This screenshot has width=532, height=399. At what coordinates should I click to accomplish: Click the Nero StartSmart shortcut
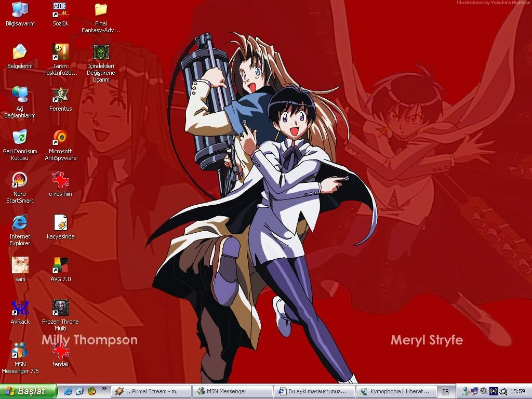(x=20, y=180)
